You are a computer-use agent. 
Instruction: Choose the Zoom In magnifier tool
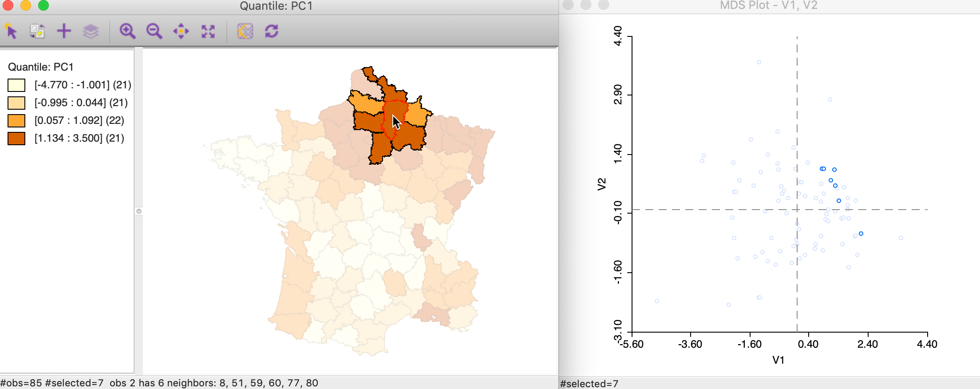127,31
